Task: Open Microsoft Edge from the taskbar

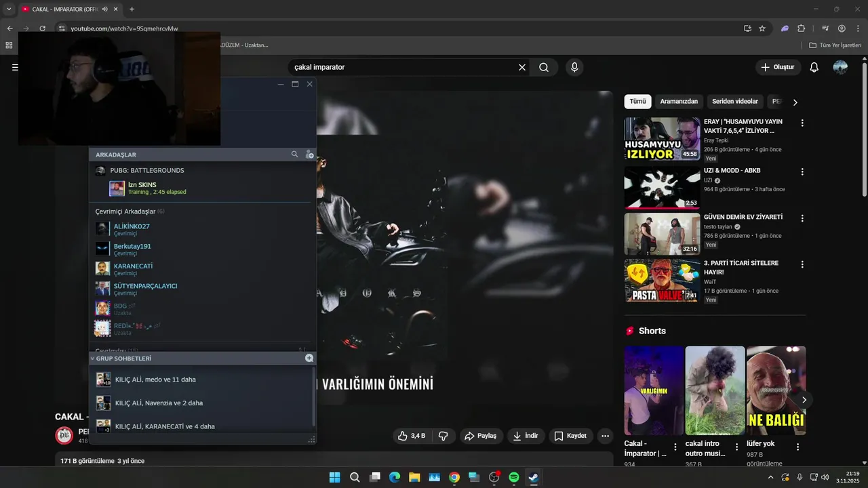Action: (395, 477)
